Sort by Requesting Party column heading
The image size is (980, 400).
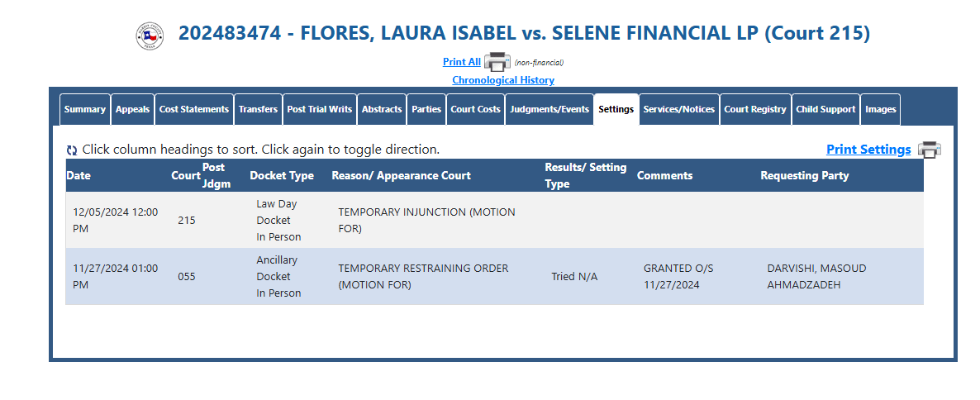tap(804, 176)
